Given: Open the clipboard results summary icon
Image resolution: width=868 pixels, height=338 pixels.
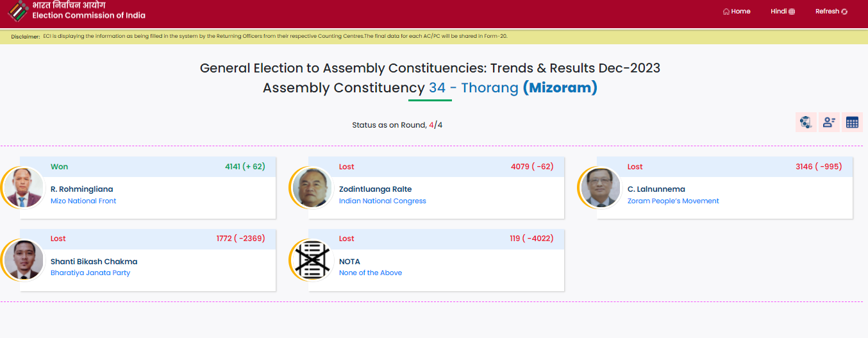Looking at the screenshot, I should (805, 122).
